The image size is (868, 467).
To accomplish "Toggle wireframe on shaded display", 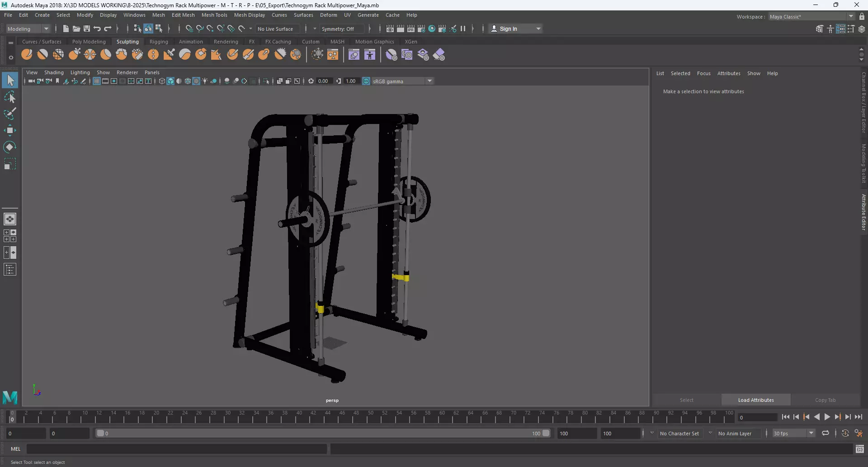I will click(x=188, y=81).
